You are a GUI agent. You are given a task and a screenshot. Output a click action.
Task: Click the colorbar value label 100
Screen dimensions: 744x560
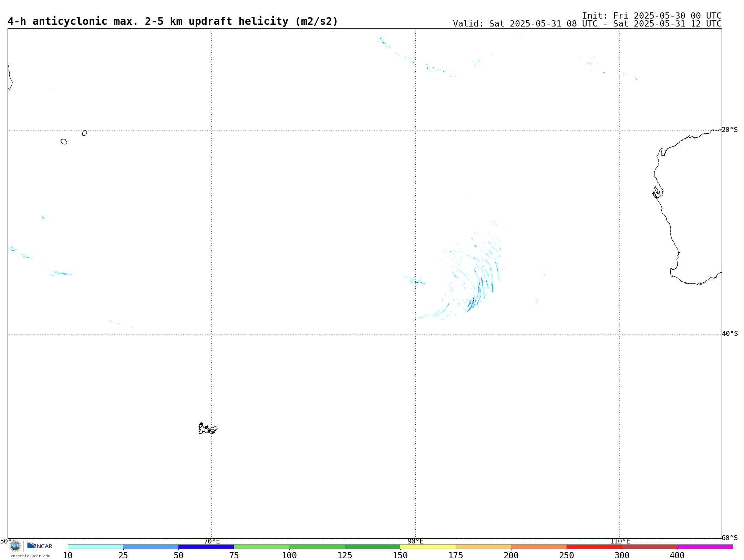[289, 555]
